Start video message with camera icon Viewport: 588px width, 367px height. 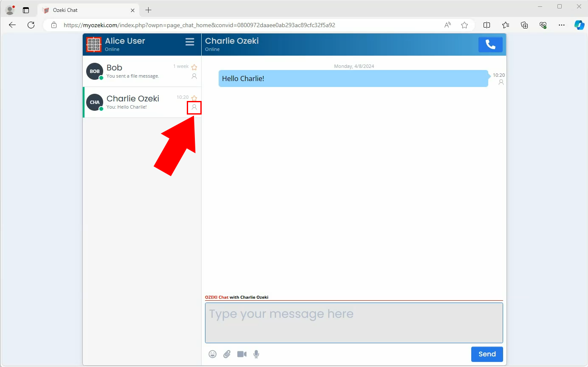(x=242, y=354)
